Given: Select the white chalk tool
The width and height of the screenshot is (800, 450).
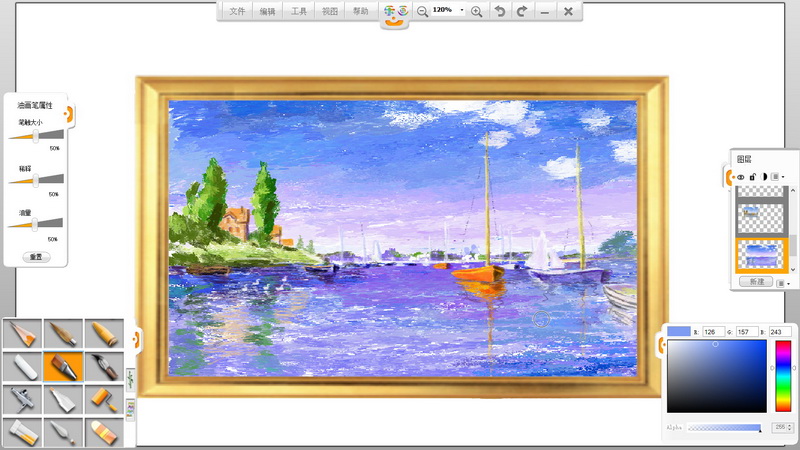Looking at the screenshot, I should (x=22, y=366).
